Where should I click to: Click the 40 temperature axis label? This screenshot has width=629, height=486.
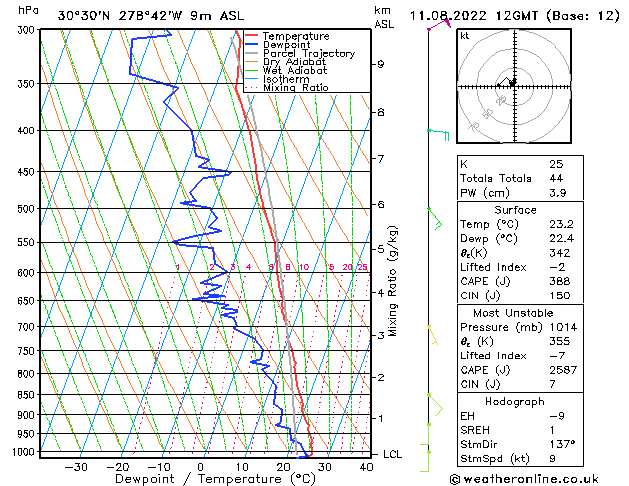pos(366,467)
